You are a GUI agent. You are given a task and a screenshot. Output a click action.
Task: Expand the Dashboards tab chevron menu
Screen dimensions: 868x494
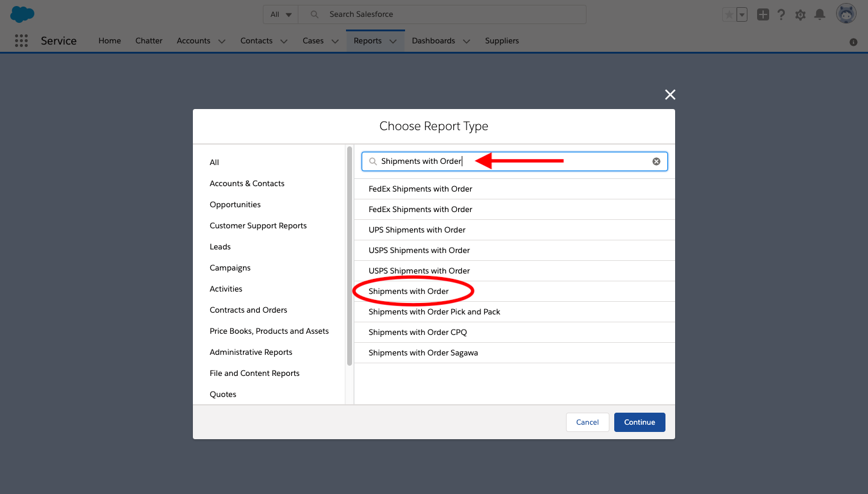[467, 41]
